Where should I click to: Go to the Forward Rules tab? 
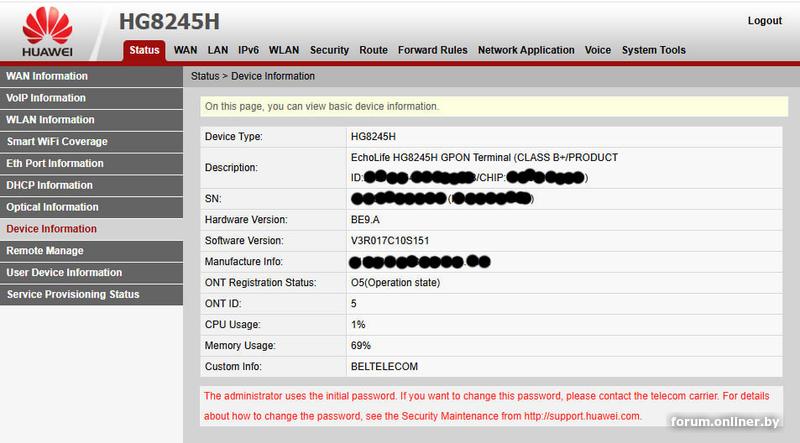[433, 50]
